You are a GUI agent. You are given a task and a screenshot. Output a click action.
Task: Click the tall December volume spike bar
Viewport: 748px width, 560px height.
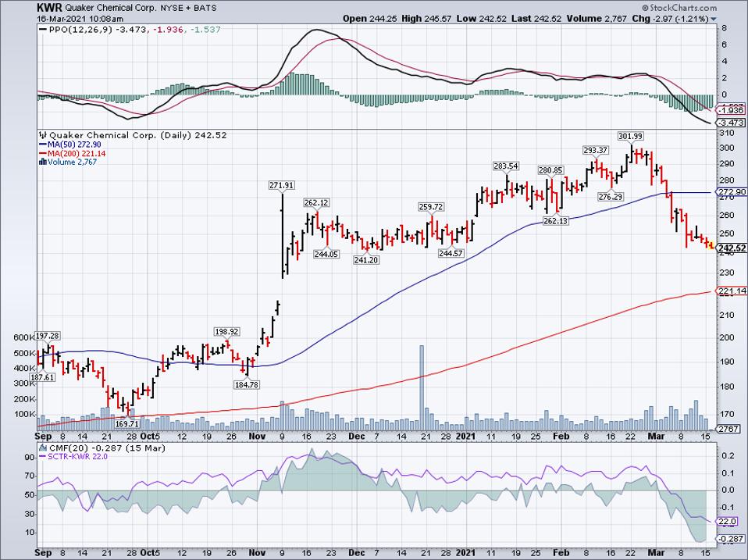tap(421, 388)
